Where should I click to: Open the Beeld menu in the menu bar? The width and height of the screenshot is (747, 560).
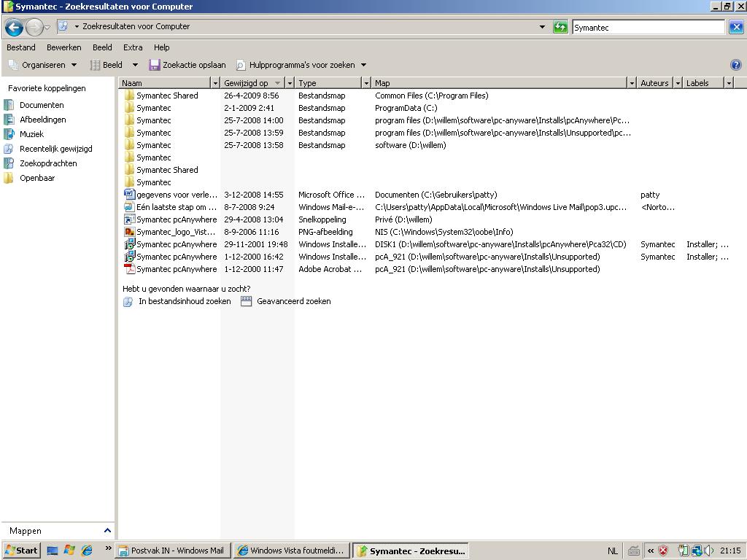pos(102,47)
